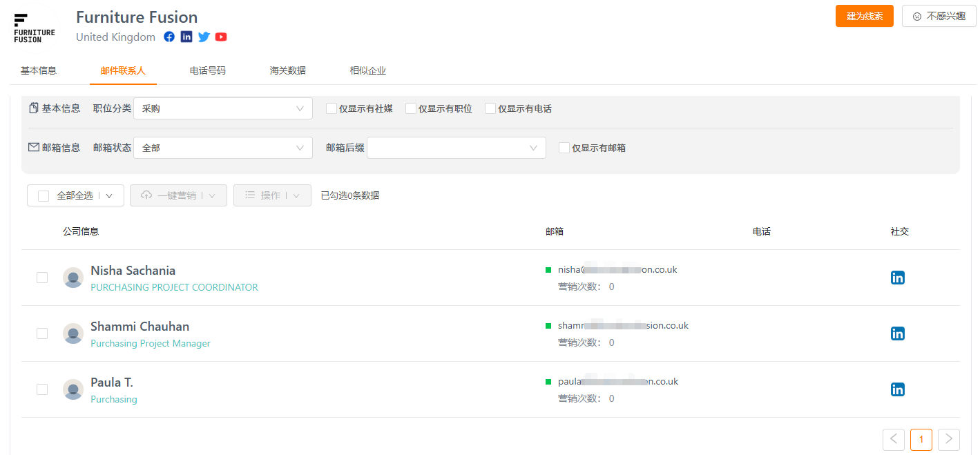Click the 邮箱 column header
Viewport: 980px width, 455px height.
(x=555, y=231)
